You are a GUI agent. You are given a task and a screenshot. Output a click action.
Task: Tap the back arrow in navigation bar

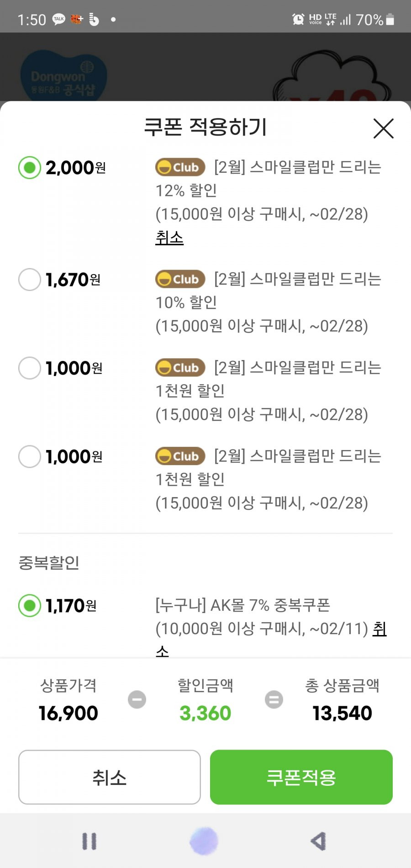[318, 841]
